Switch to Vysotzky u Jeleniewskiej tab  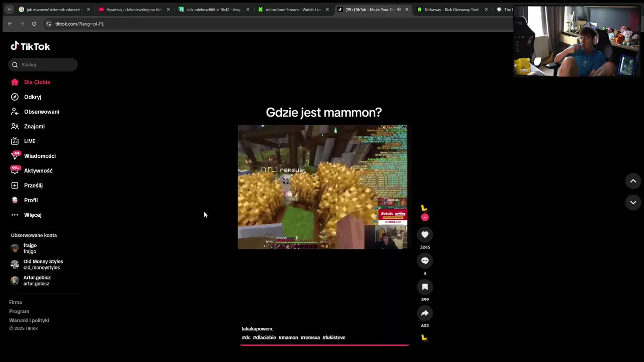point(134,10)
